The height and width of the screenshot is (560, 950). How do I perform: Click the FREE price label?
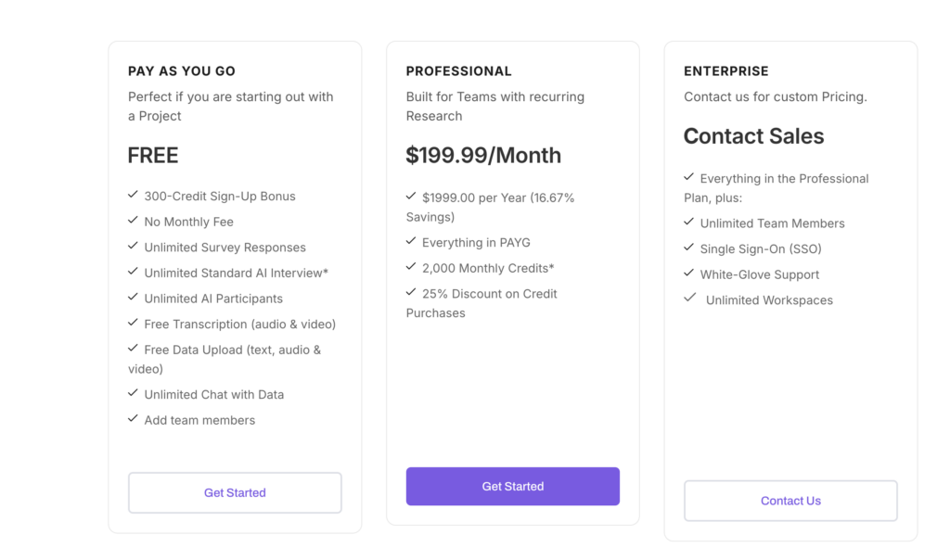click(x=153, y=155)
